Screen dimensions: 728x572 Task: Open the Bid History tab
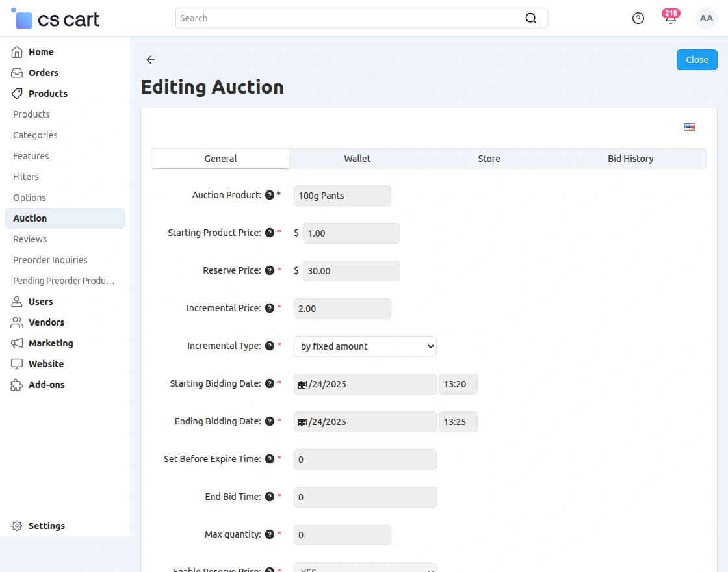tap(630, 158)
